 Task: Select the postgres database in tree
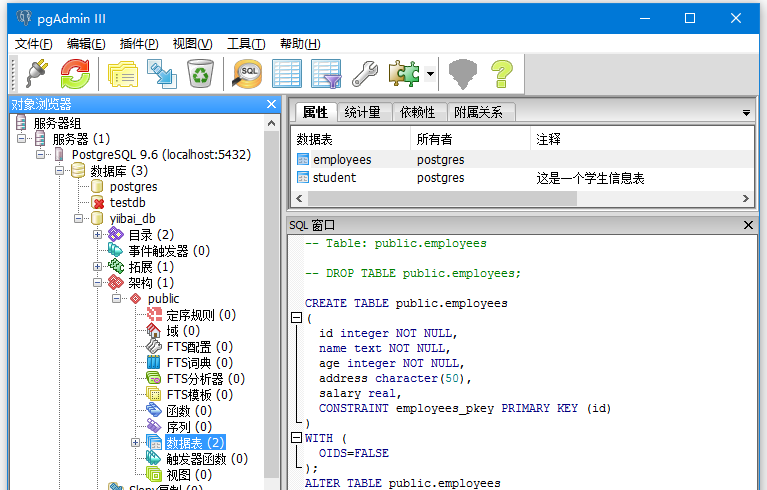134,187
